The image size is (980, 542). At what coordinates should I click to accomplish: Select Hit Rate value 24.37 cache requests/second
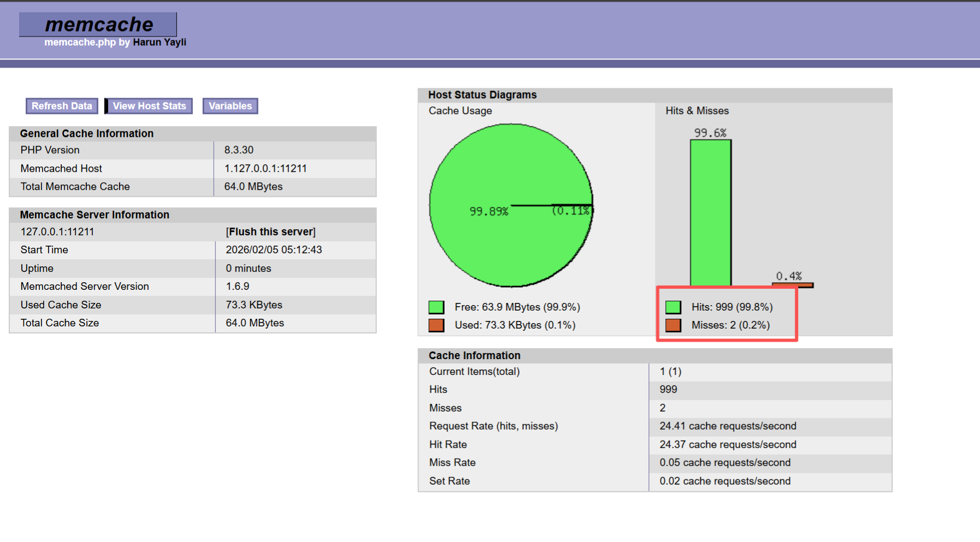pos(728,445)
